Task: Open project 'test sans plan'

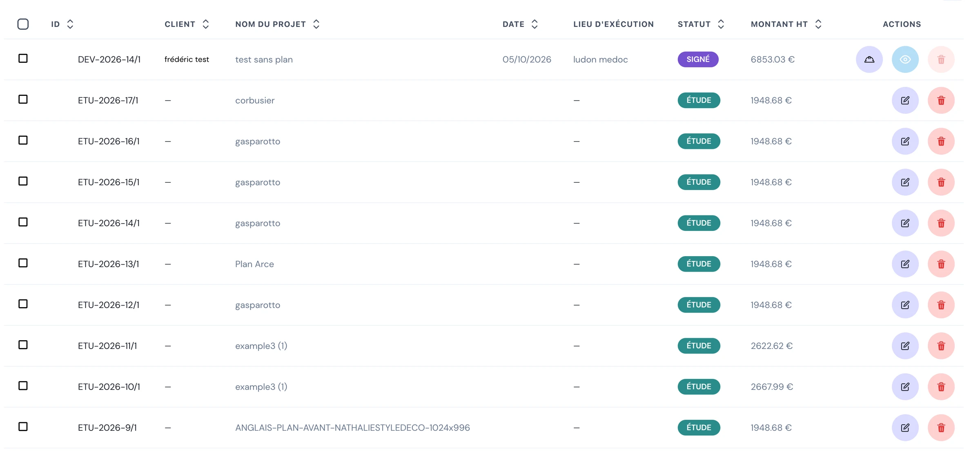Action: click(264, 60)
